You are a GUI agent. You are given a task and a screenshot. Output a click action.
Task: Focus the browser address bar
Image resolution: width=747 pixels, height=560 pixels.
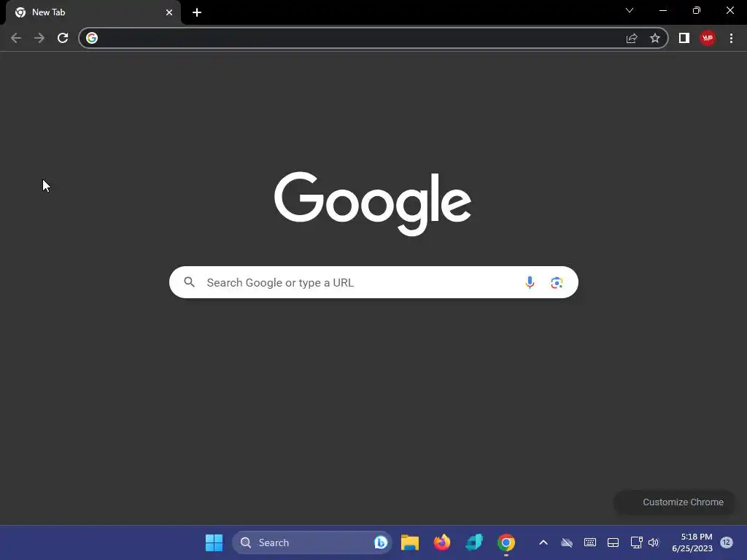(x=373, y=38)
